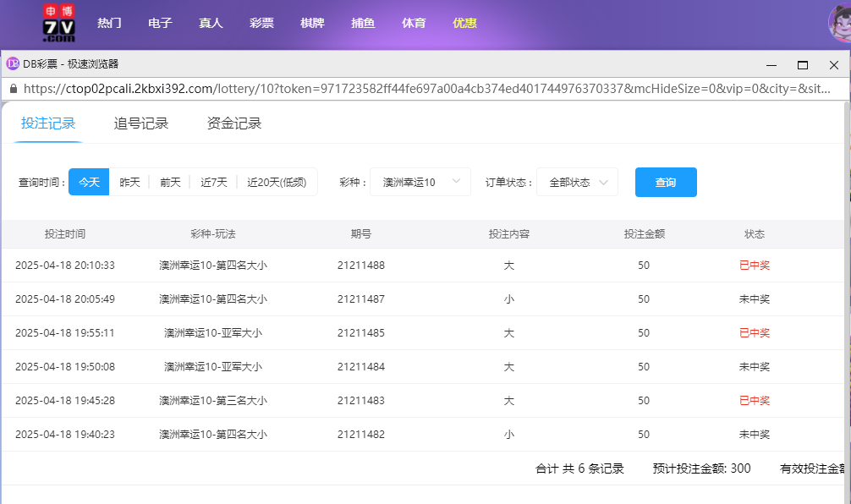Viewport: 851px width, 504px height.
Task: Switch to the 追号记录 tab
Action: click(140, 122)
